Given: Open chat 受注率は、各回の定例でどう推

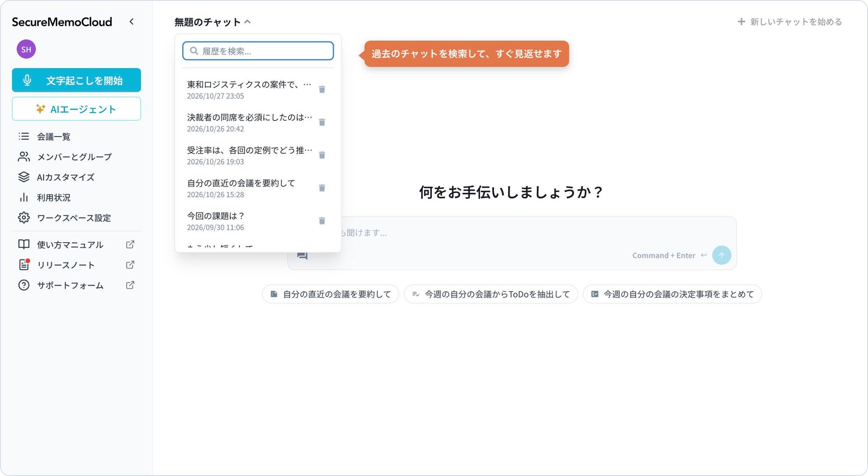Looking at the screenshot, I should click(x=249, y=155).
